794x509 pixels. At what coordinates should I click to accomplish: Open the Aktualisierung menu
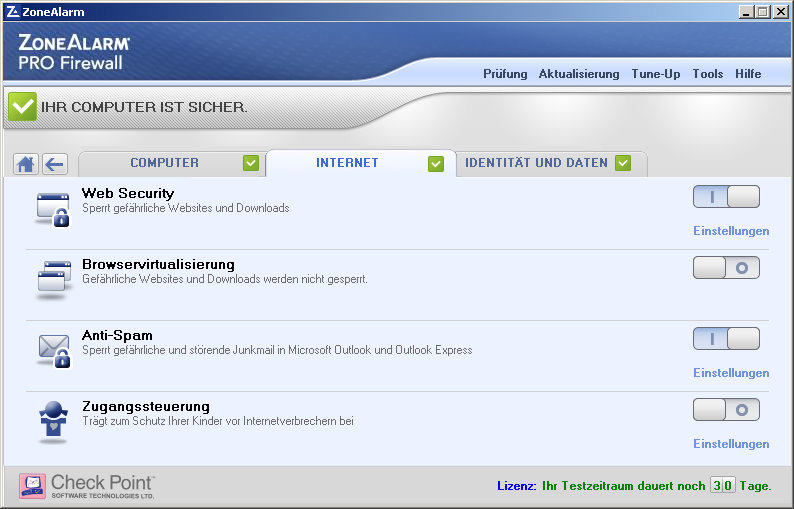(579, 74)
